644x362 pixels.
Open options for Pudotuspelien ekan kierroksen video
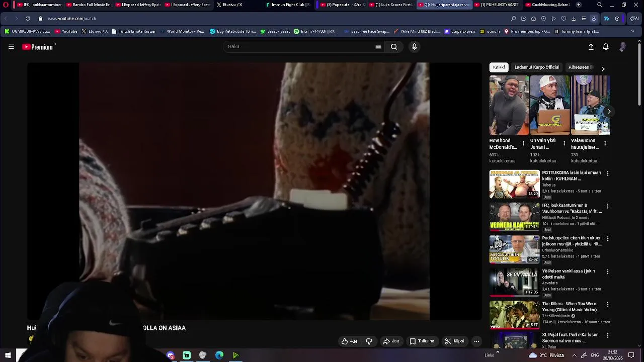[x=607, y=239]
